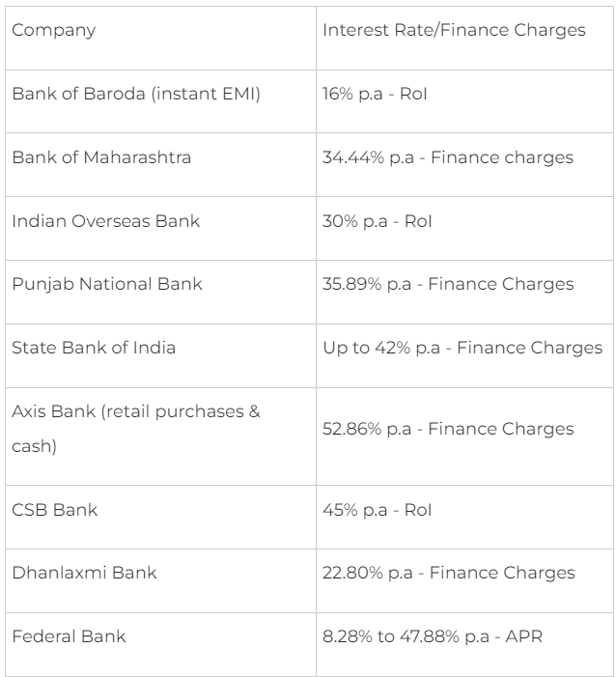Click the 45% p.a - RoI cell
Viewport: 616px width, 677px height.
464,518
